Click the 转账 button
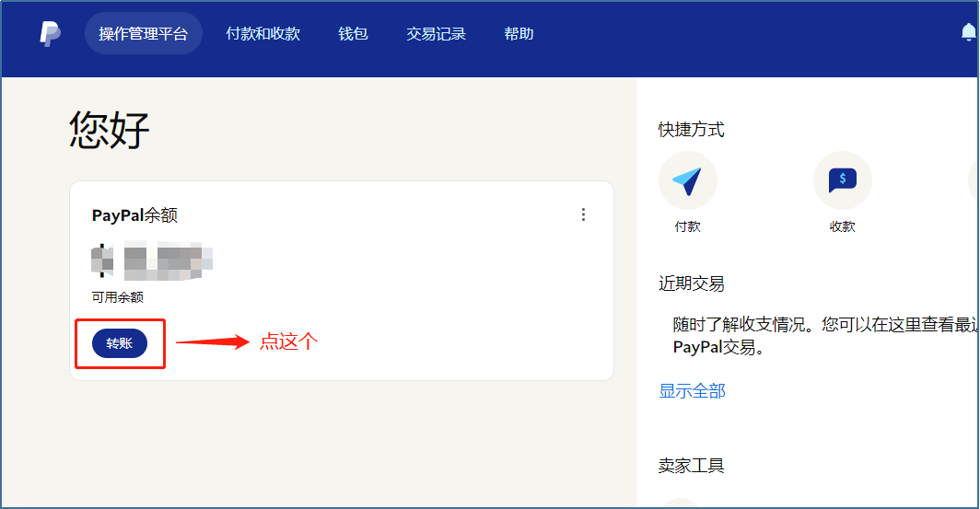This screenshot has width=980, height=509. coord(120,343)
